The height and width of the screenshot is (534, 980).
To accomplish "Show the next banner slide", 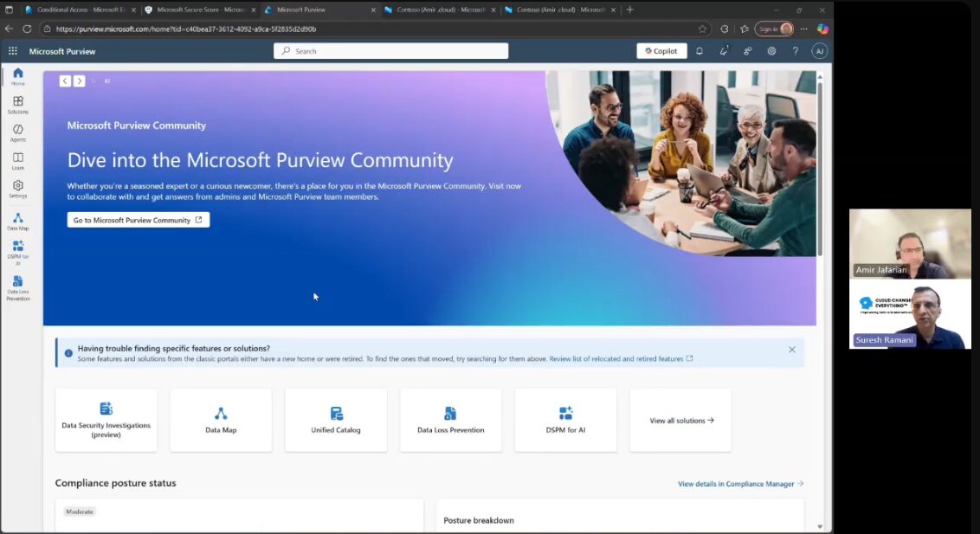I will point(80,81).
